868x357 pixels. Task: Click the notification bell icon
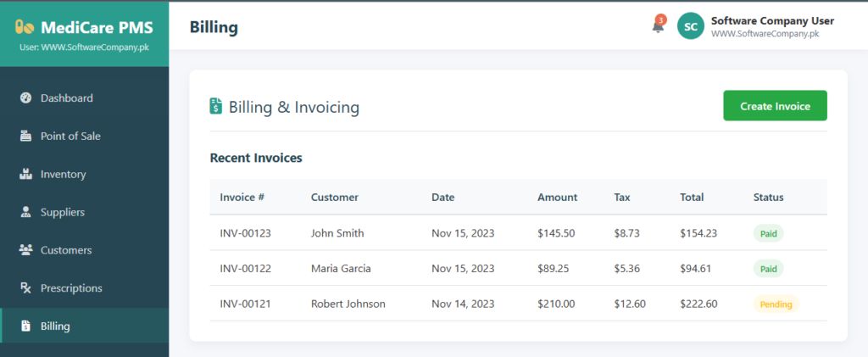pyautogui.click(x=658, y=26)
